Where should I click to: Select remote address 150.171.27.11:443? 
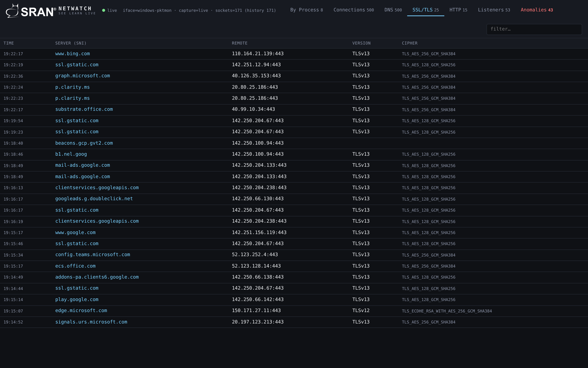click(256, 311)
